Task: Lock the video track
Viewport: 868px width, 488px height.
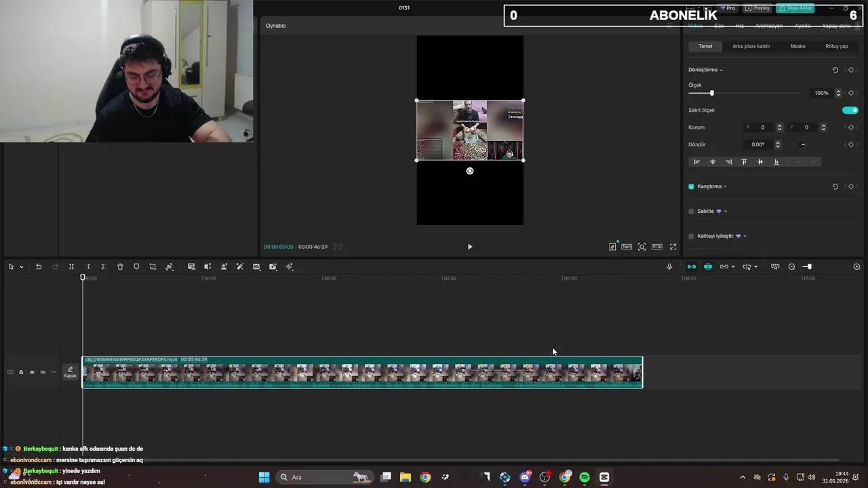Action: [21, 372]
